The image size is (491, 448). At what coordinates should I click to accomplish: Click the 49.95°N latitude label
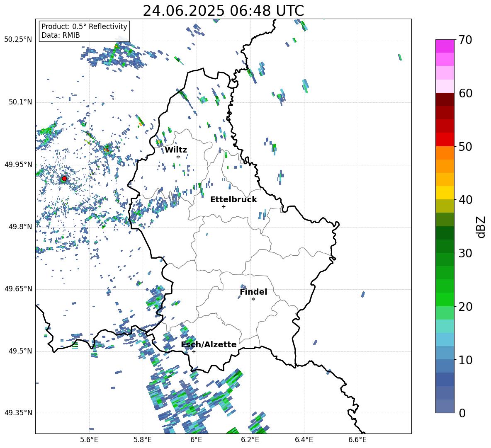tap(18, 164)
